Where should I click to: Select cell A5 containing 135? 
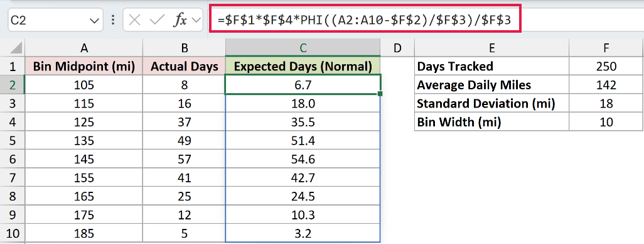(83, 140)
